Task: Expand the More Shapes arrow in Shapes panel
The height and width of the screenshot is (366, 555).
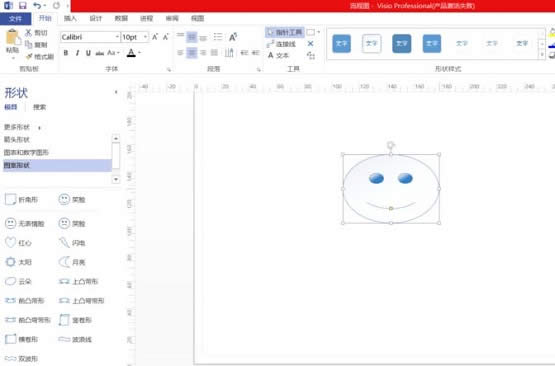Action: (39, 127)
